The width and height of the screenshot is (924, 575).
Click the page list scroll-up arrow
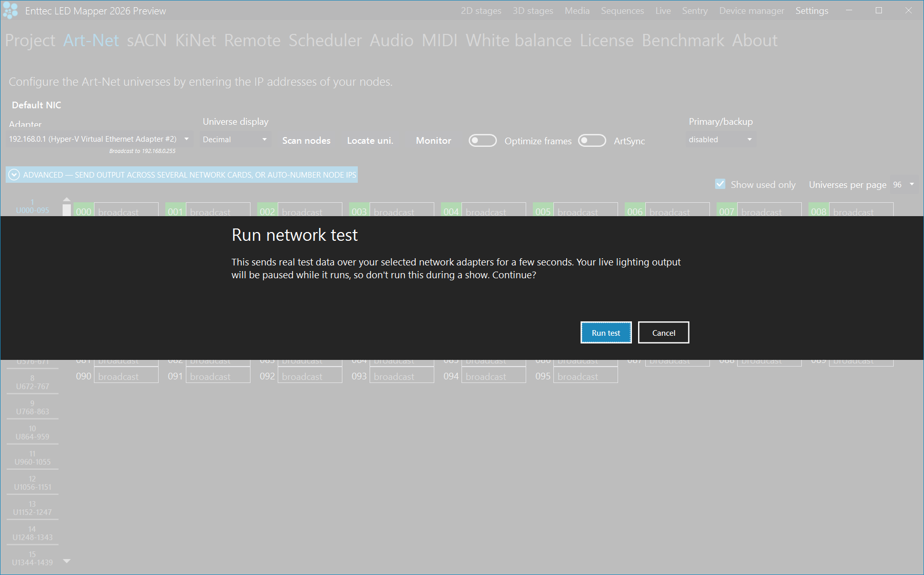[67, 199]
